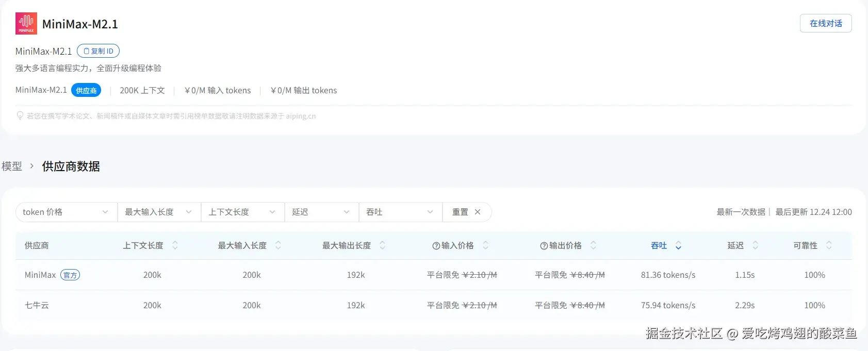Screen dimensions: 868x351
Task: Click the 官方 badge next to MiniMax
Action: pos(70,275)
